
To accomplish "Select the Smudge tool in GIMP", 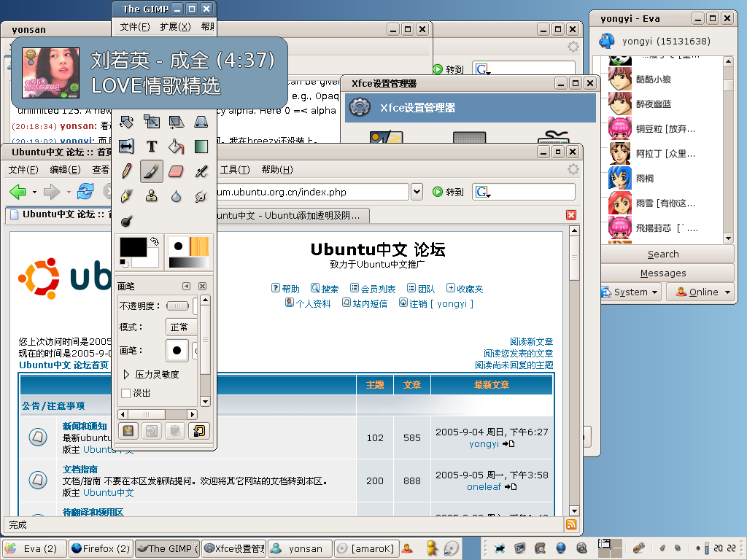I will [201, 196].
